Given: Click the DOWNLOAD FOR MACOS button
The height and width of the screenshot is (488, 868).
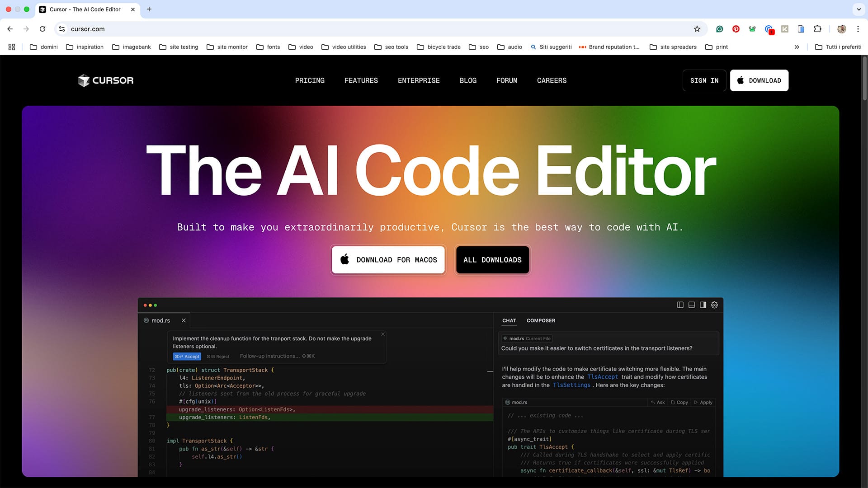Looking at the screenshot, I should pos(388,259).
